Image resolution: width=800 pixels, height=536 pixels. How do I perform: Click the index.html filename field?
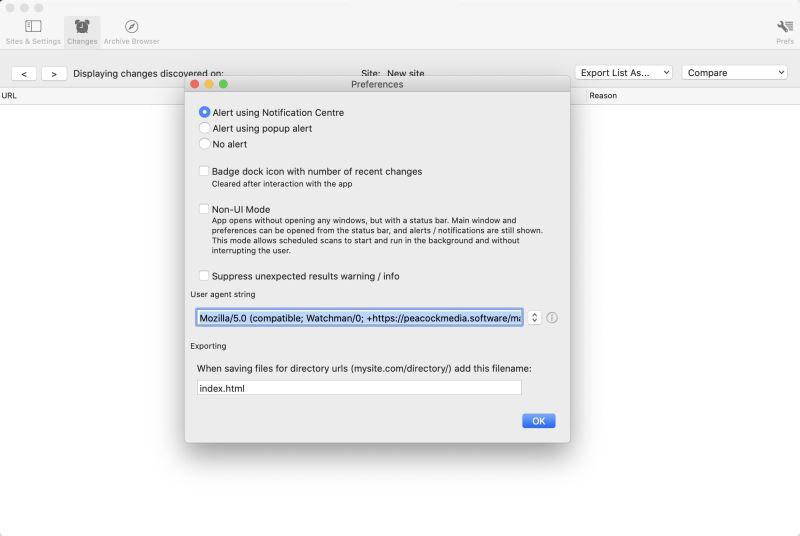click(x=359, y=388)
